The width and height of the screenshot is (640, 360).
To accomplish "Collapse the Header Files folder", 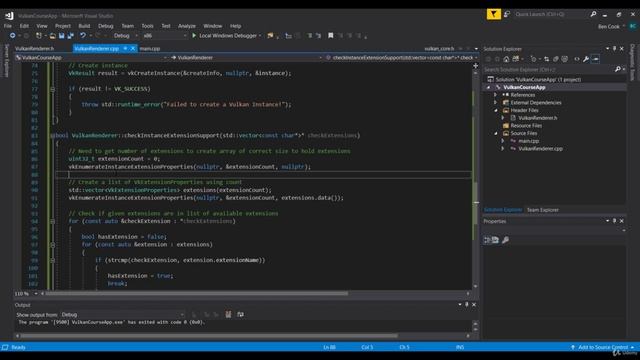I will coord(496,110).
